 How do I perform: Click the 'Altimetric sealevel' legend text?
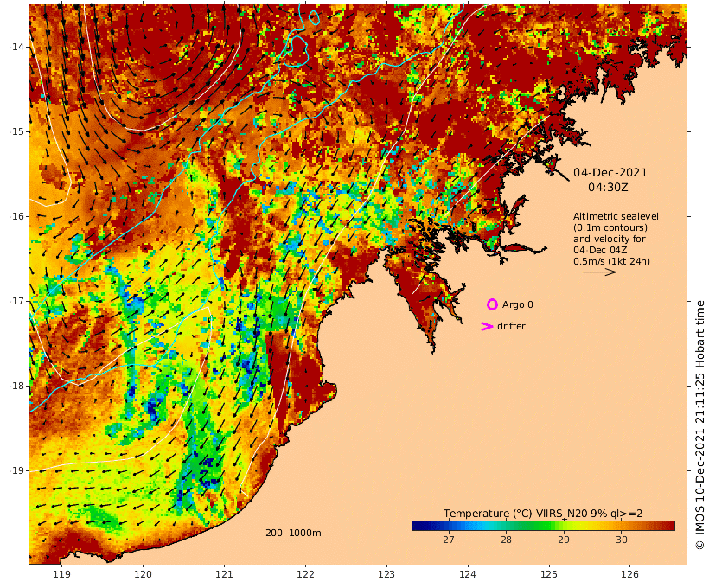(616, 217)
